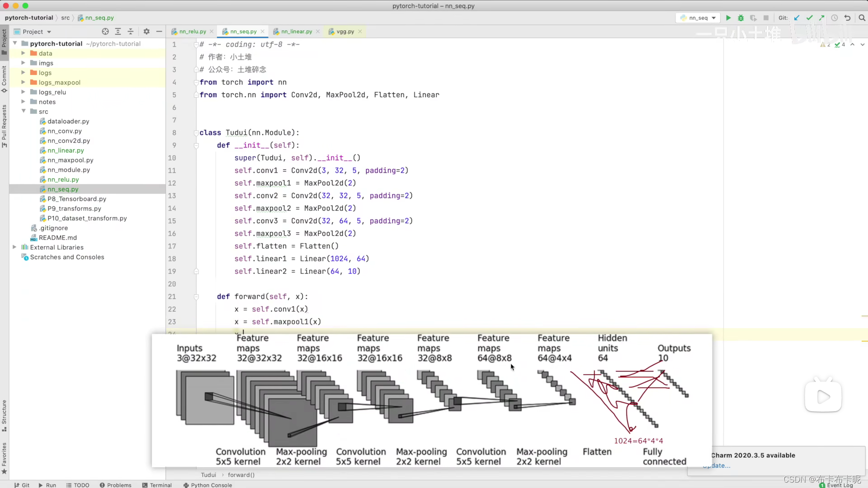Commit changes using the Git checkmark icon
The image size is (868, 488).
pyautogui.click(x=809, y=18)
